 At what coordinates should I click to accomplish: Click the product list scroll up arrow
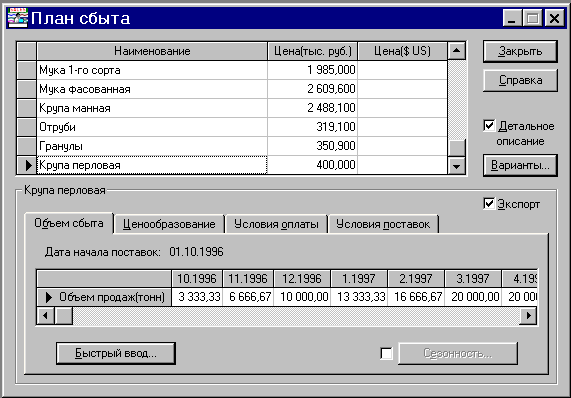(x=456, y=51)
